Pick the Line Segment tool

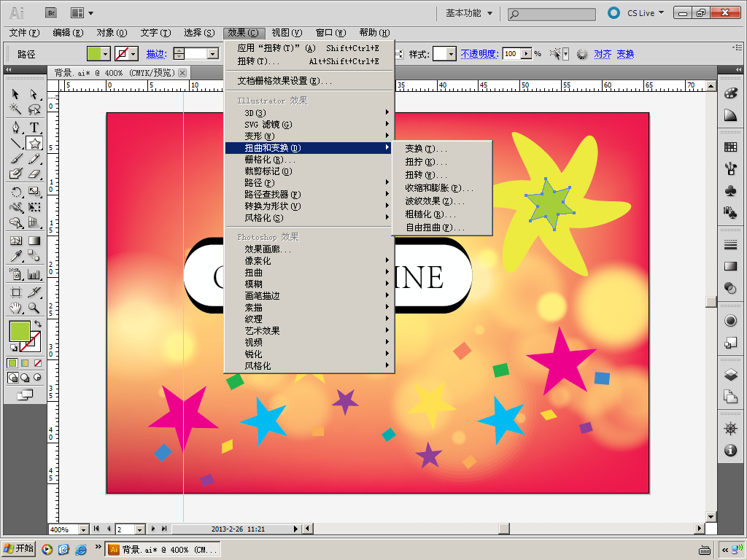coord(16,143)
